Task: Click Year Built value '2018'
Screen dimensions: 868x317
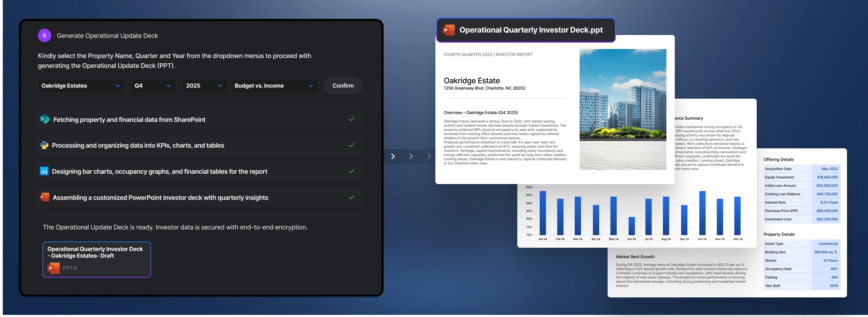Action: [x=834, y=286]
